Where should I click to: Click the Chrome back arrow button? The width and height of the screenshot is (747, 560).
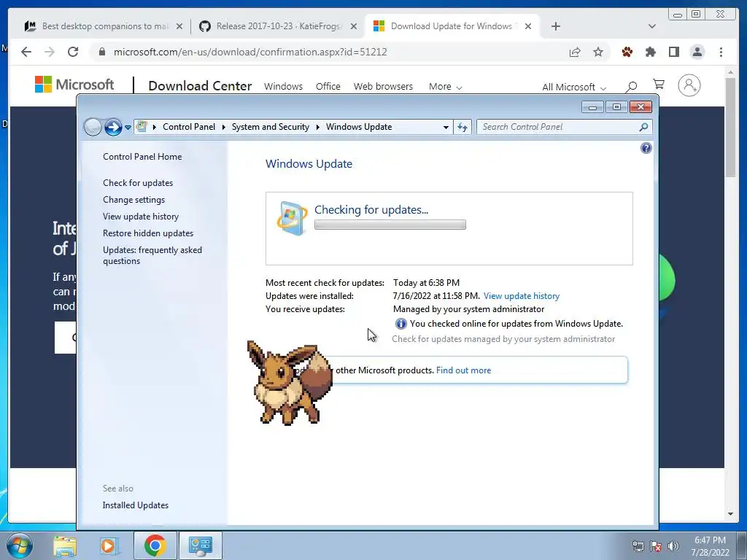[26, 52]
